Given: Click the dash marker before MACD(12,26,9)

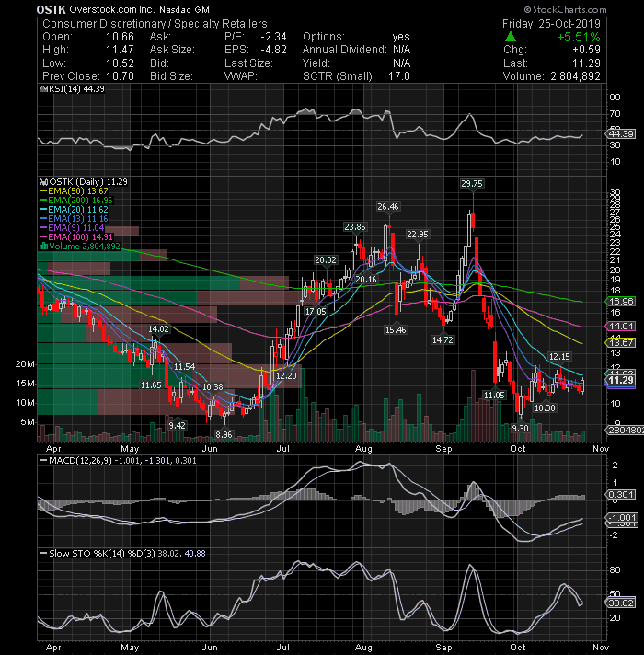Looking at the screenshot, I should click(43, 460).
